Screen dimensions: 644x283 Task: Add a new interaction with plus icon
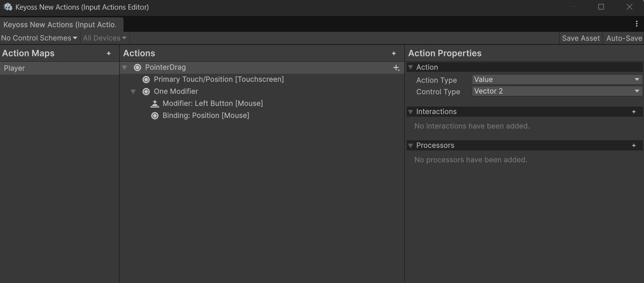coord(634,112)
